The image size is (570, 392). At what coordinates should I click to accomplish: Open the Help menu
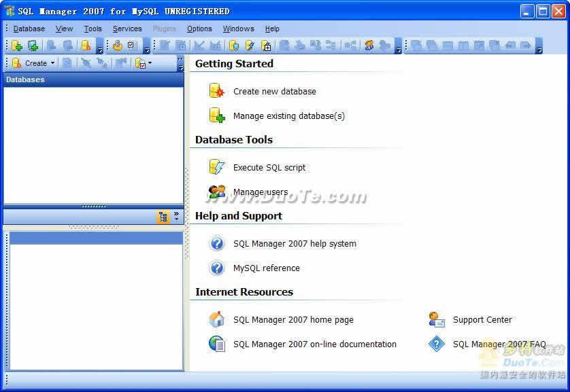tap(272, 29)
